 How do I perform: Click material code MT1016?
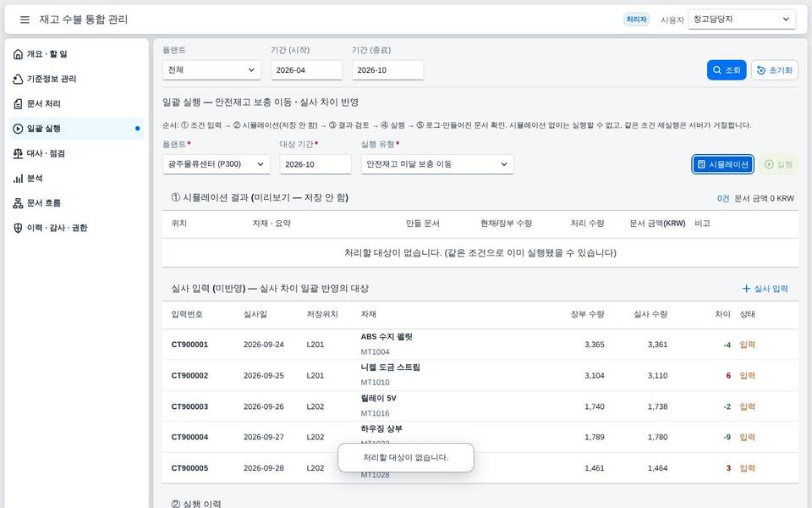375,414
